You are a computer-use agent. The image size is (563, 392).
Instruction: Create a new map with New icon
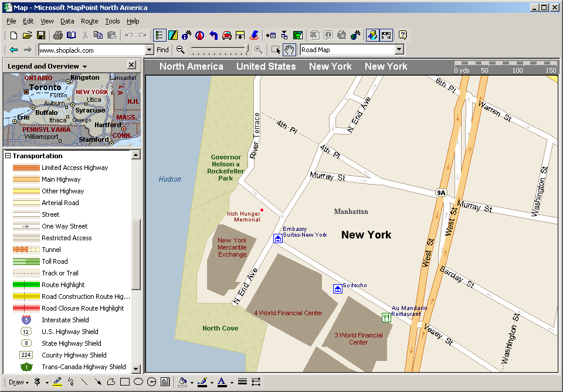click(13, 35)
